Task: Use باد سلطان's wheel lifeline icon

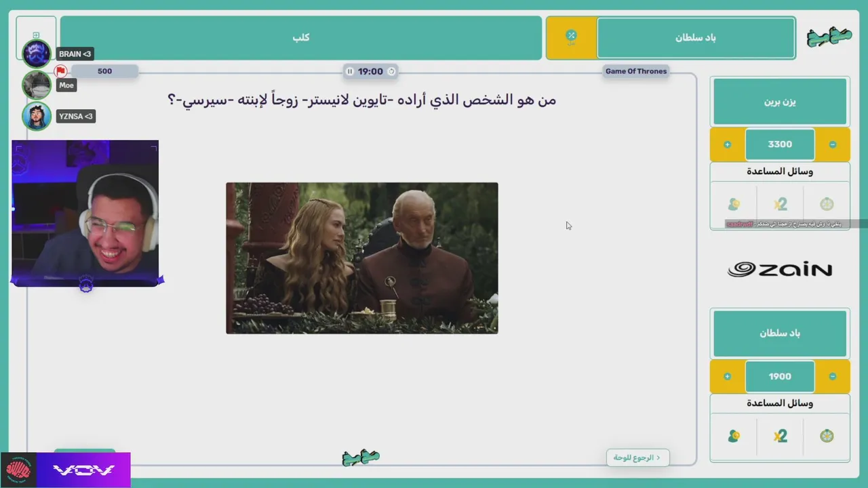Action: tap(827, 436)
